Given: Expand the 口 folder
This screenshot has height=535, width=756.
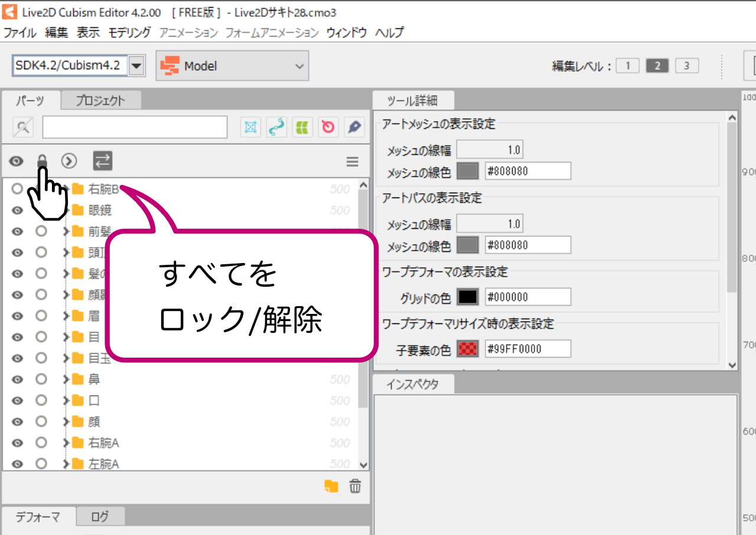Looking at the screenshot, I should pos(67,401).
